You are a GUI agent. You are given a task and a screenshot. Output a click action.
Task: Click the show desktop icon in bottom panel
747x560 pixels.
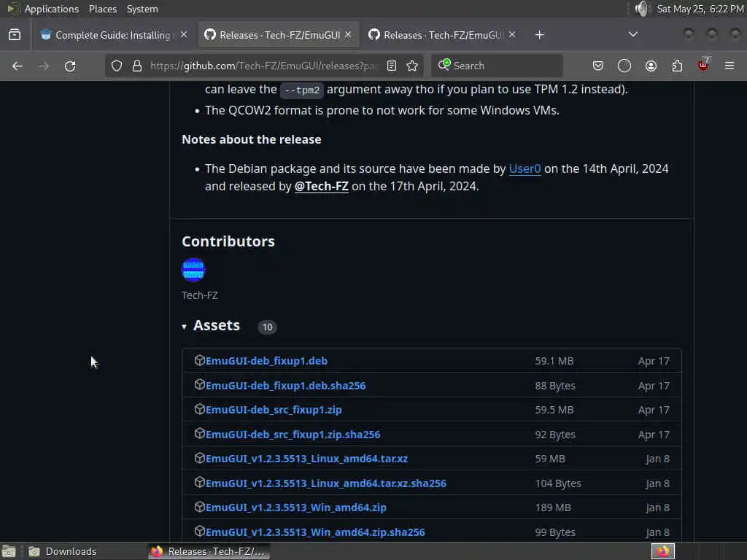point(9,551)
